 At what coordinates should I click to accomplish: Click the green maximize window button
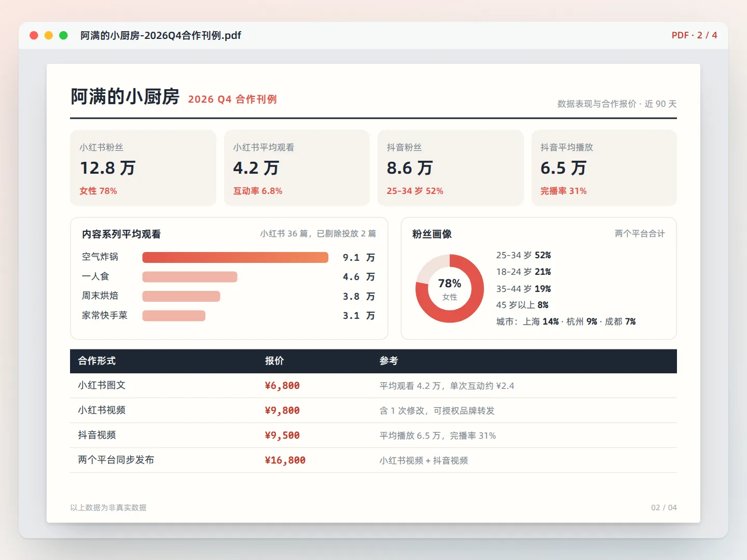tap(63, 35)
